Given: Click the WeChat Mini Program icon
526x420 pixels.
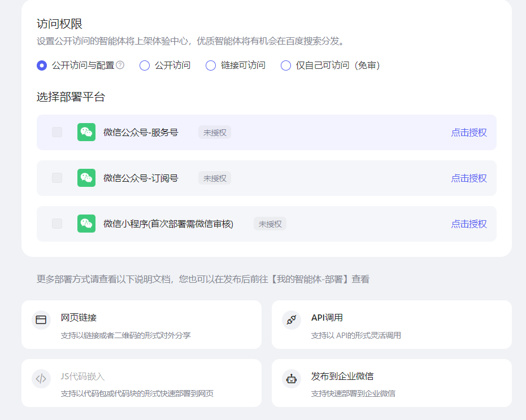Looking at the screenshot, I should (x=86, y=224).
